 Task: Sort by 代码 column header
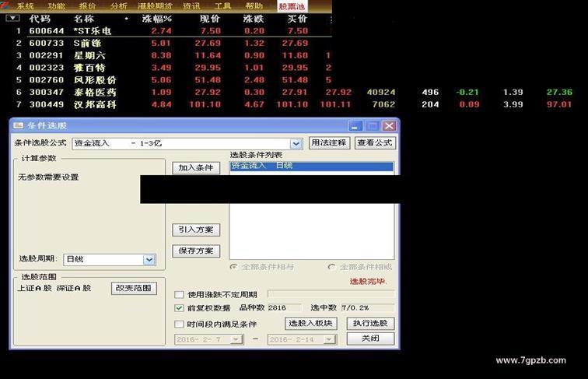pyautogui.click(x=40, y=19)
